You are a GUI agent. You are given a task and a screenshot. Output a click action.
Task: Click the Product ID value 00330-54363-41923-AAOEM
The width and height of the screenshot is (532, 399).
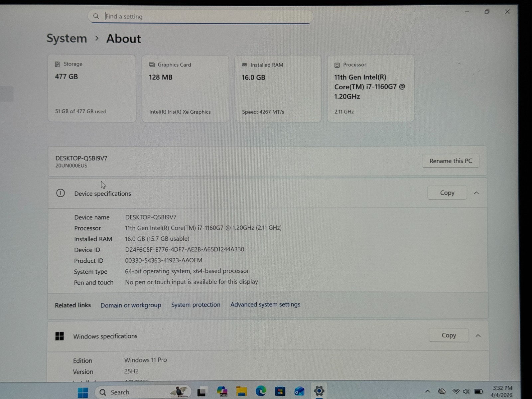click(164, 260)
